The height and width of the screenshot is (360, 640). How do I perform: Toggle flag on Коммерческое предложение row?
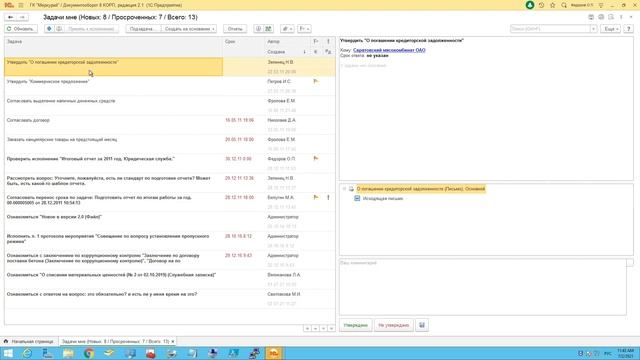(316, 82)
